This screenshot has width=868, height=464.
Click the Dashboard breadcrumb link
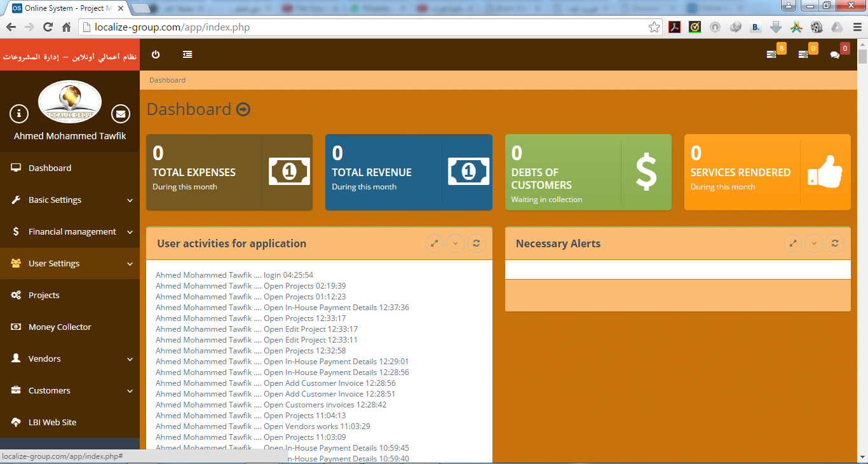tap(167, 80)
